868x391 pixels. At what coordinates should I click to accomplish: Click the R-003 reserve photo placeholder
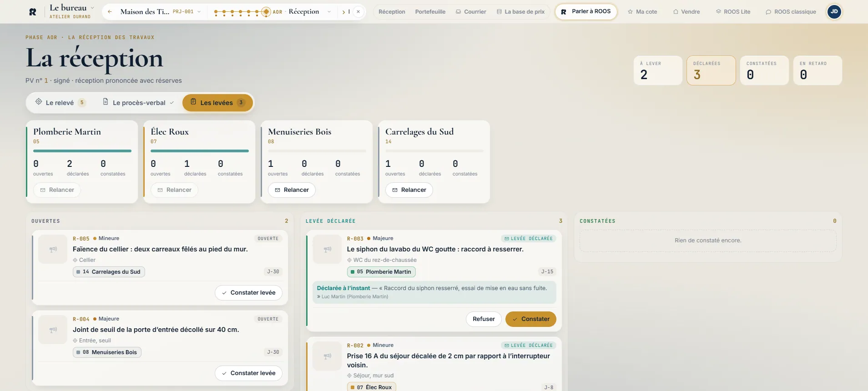pos(327,249)
